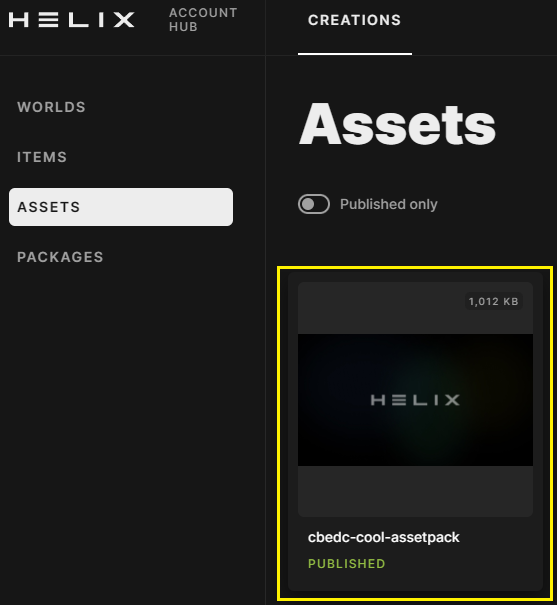Screen dimensions: 557x605
Task: Click the large Assets page heading
Action: [397, 124]
